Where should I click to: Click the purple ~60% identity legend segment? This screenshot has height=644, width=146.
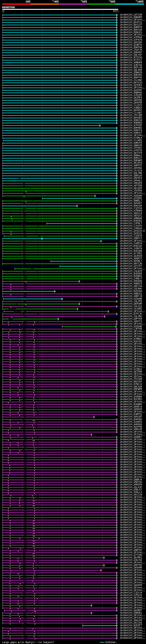73,4
